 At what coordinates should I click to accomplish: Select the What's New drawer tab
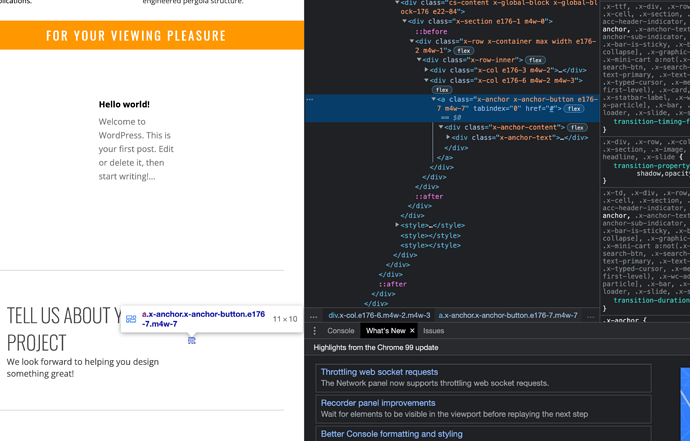tap(385, 331)
